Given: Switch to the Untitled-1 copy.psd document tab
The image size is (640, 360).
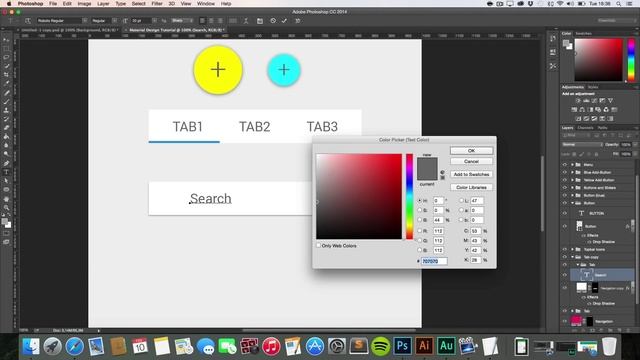Looking at the screenshot, I should click(69, 30).
